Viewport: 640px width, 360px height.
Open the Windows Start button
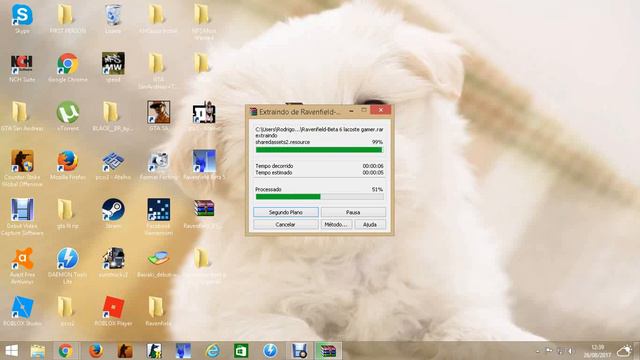pyautogui.click(x=12, y=351)
